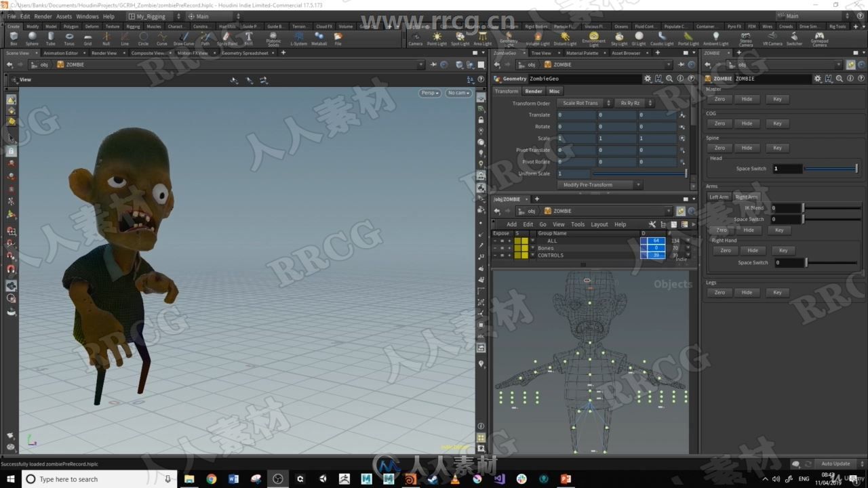Select the Spray Paint tool
This screenshot has width=868, height=488.
click(x=227, y=38)
